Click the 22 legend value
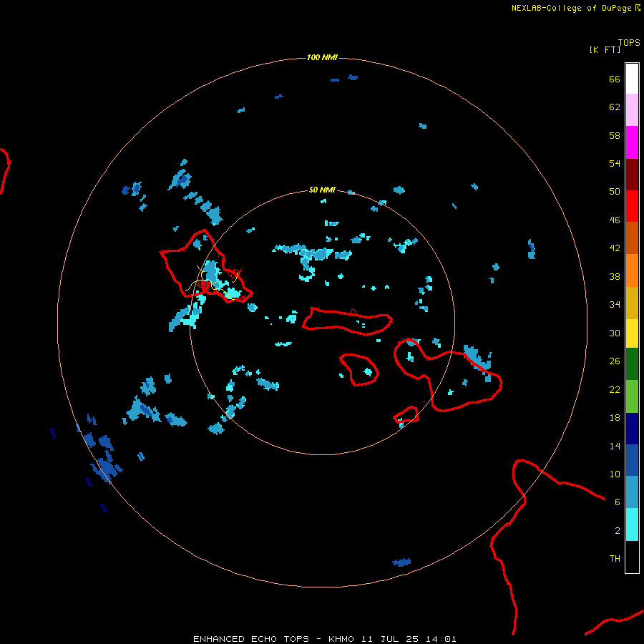The width and height of the screenshot is (644, 644). (x=615, y=389)
